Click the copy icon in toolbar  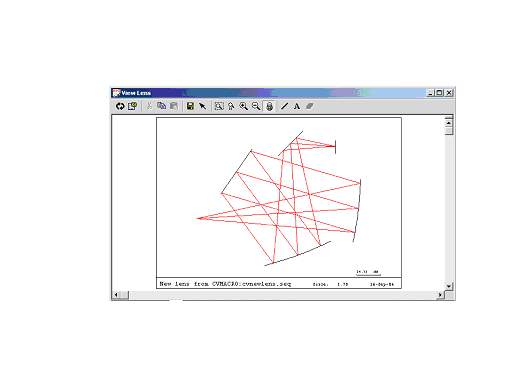(162, 106)
